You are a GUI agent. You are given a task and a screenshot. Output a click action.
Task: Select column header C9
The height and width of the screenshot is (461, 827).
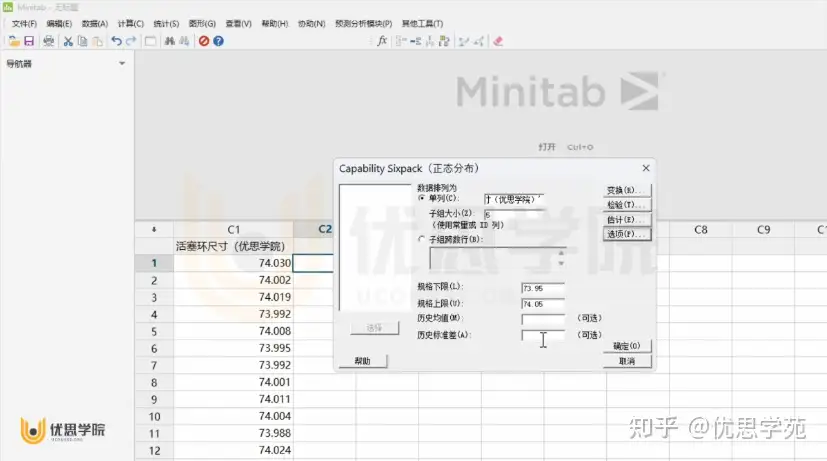(x=763, y=229)
